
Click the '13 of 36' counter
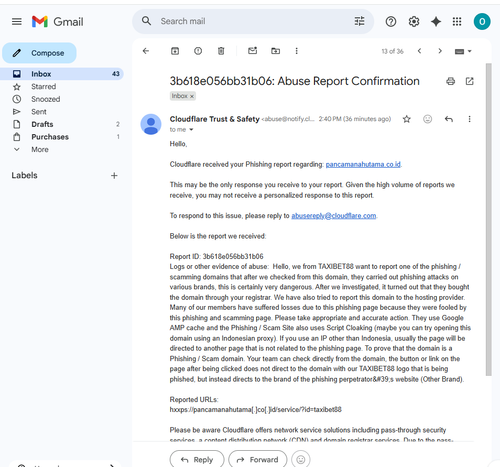pyautogui.click(x=392, y=51)
